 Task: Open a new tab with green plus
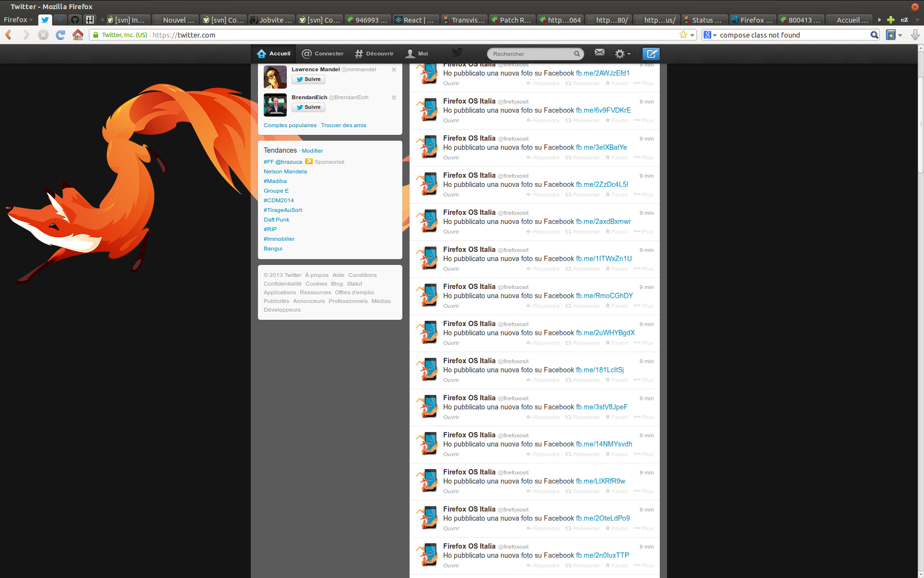(891, 20)
